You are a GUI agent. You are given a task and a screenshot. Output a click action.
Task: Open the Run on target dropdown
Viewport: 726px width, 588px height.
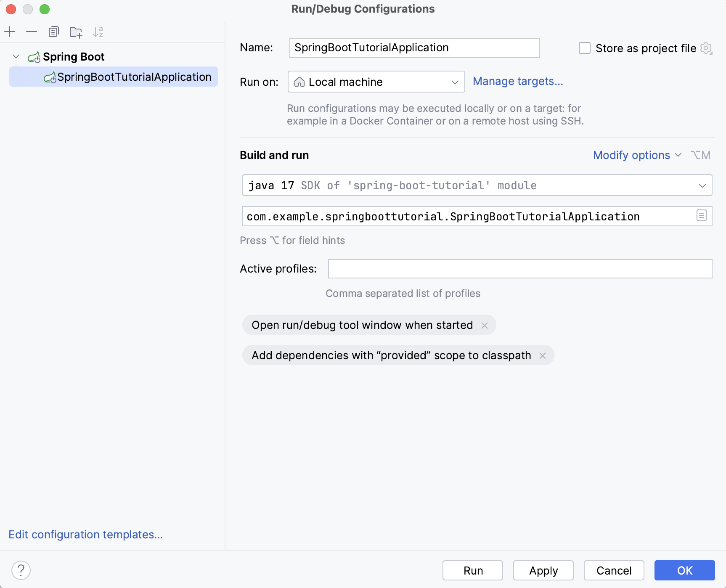[x=455, y=82]
